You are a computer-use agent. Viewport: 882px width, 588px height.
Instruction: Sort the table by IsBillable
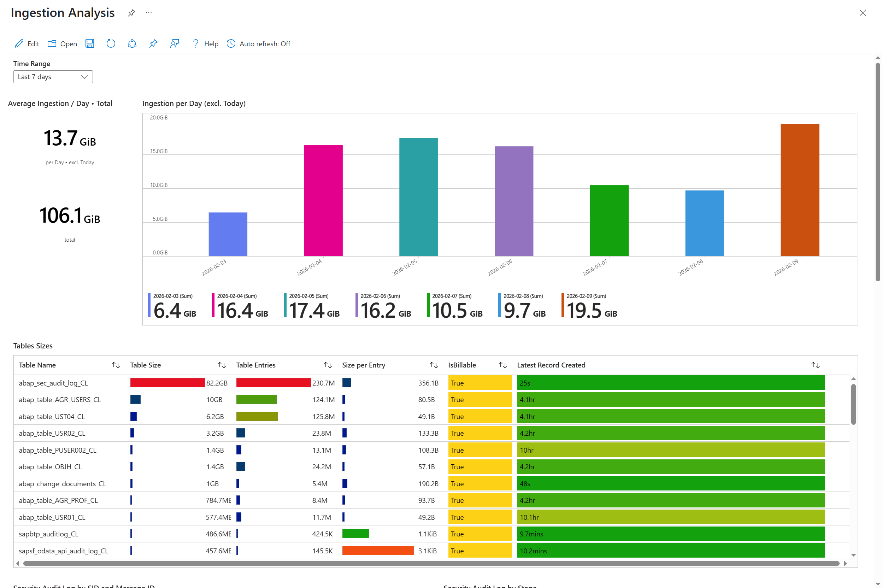tap(502, 365)
